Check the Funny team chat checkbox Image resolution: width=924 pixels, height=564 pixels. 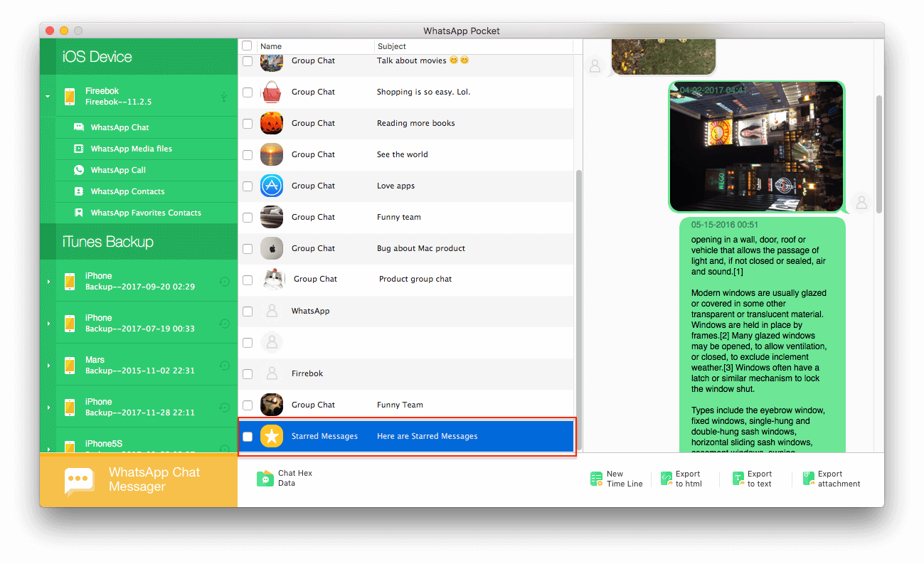248,218
